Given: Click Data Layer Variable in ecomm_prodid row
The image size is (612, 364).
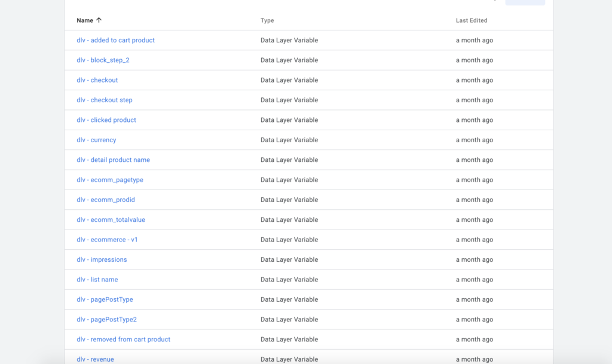Looking at the screenshot, I should click(289, 200).
